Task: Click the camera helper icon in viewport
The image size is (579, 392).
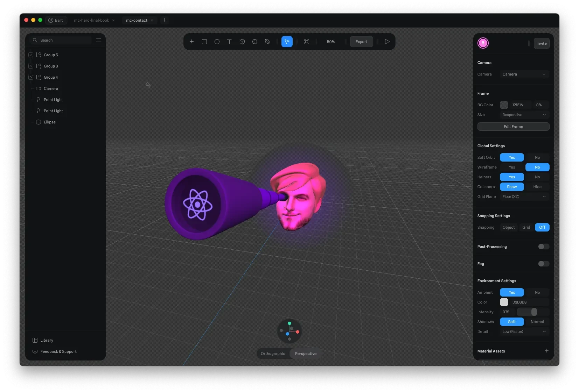Action: (x=148, y=85)
